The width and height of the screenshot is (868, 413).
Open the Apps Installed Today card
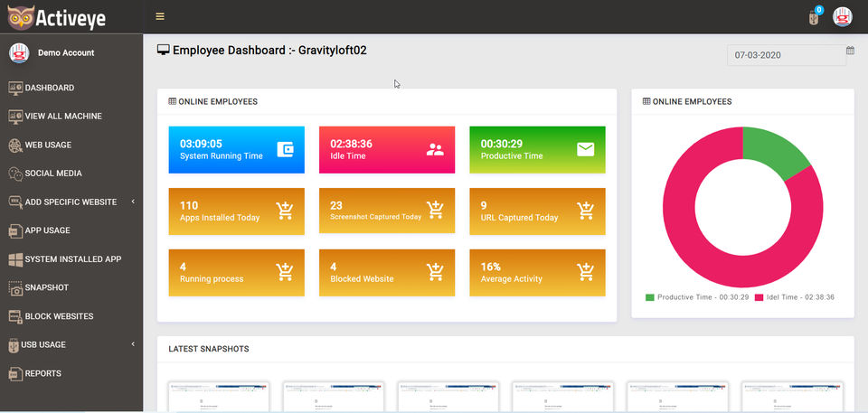[x=237, y=211]
